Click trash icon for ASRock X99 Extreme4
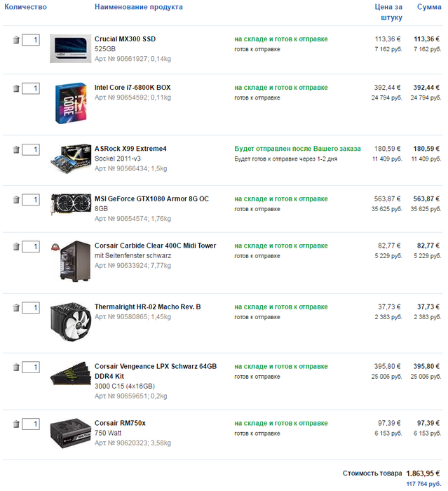Screen dimensions: 448x491 (16, 149)
